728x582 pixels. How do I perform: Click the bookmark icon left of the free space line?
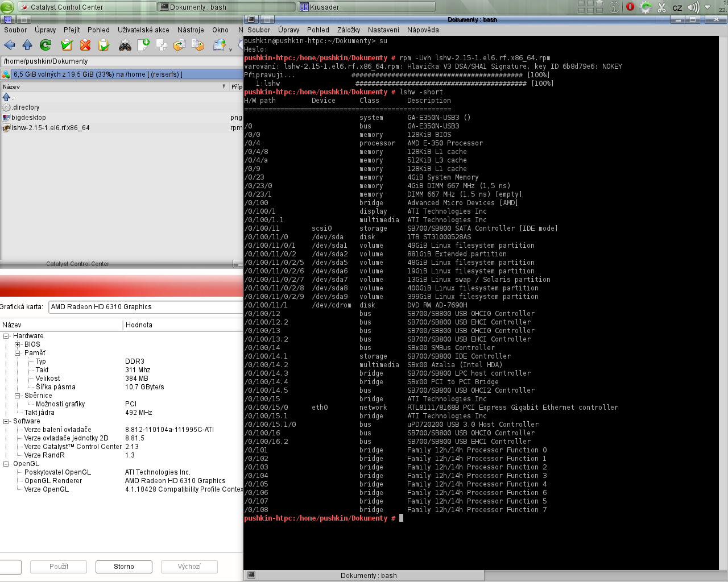(6, 74)
